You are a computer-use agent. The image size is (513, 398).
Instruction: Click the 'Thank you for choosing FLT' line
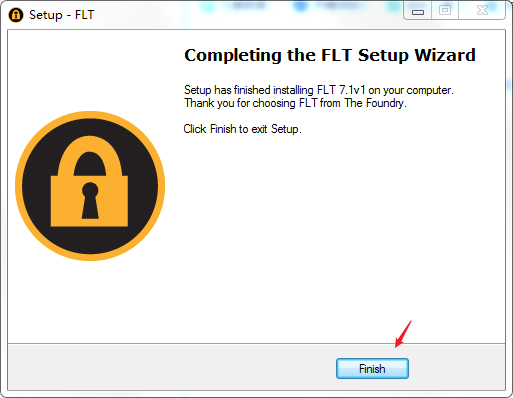[295, 103]
